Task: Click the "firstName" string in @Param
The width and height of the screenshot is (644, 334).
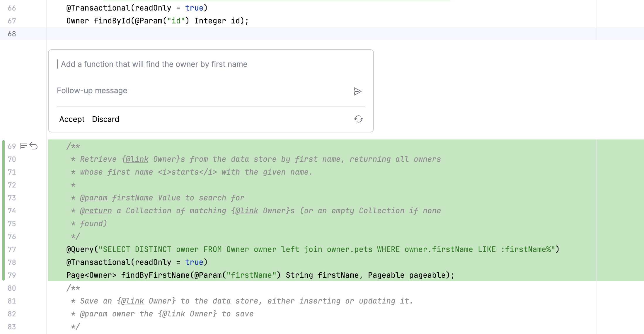Action: [251, 275]
